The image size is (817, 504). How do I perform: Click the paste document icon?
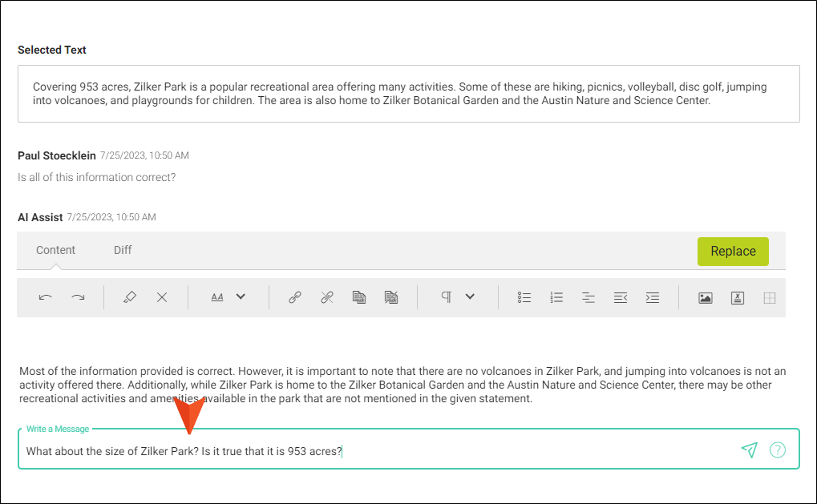coord(359,297)
